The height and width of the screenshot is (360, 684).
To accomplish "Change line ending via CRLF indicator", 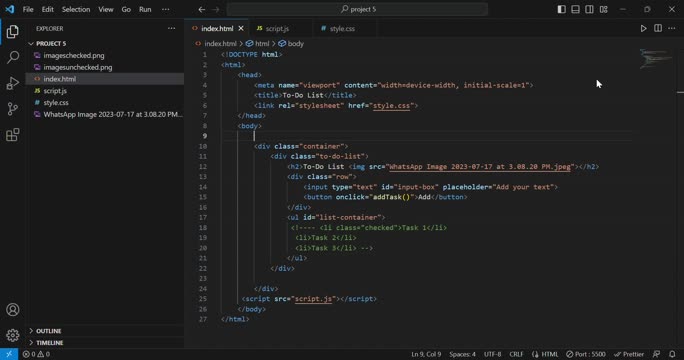I will (516, 354).
